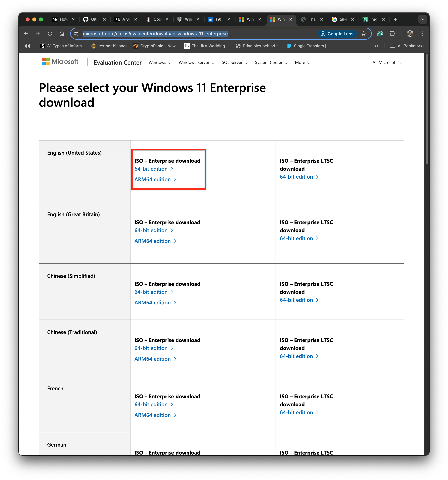Download Chinese (Traditional) LTSC 64-bit edition

[x=299, y=356]
